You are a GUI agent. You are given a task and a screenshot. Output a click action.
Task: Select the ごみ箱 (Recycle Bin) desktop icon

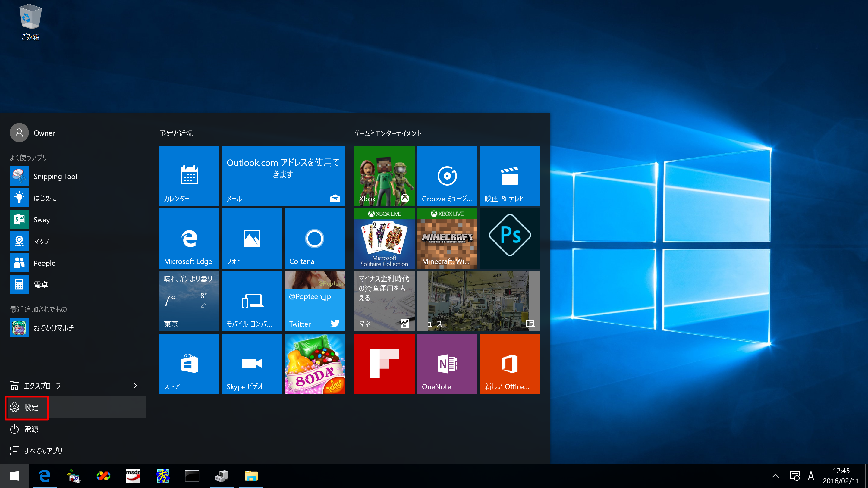(x=31, y=22)
